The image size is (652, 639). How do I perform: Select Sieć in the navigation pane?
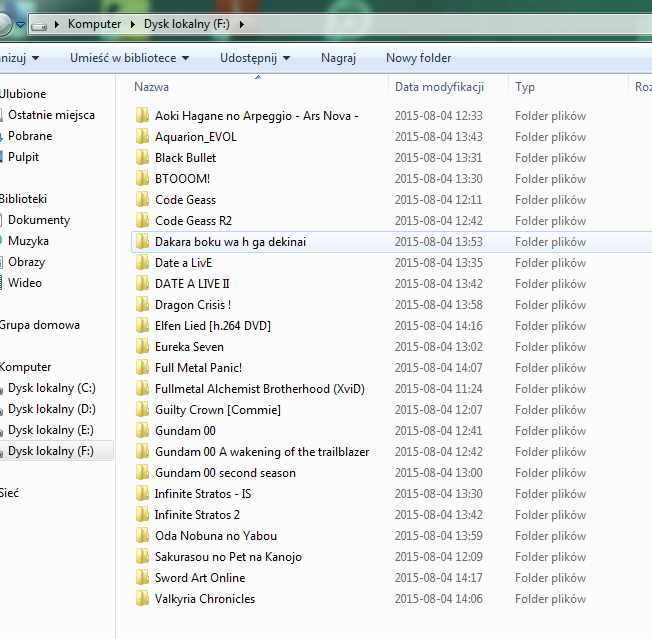coord(9,493)
